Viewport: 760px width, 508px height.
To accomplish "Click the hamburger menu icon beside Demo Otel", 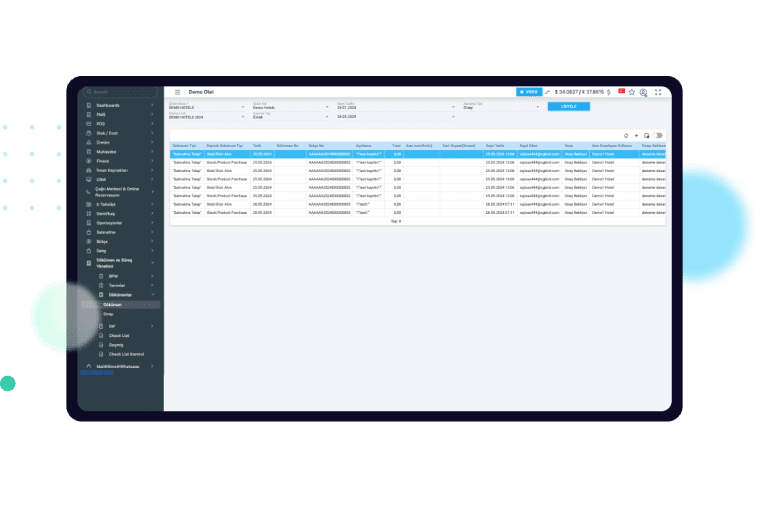I will point(178,92).
